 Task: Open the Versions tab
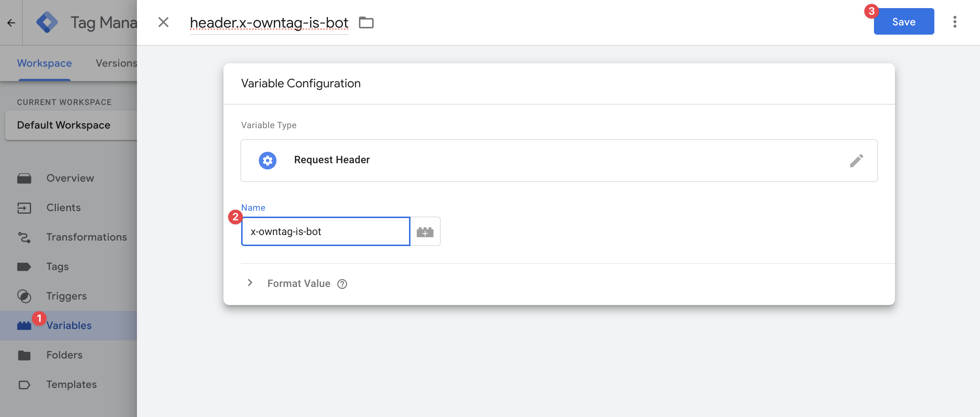tap(116, 63)
